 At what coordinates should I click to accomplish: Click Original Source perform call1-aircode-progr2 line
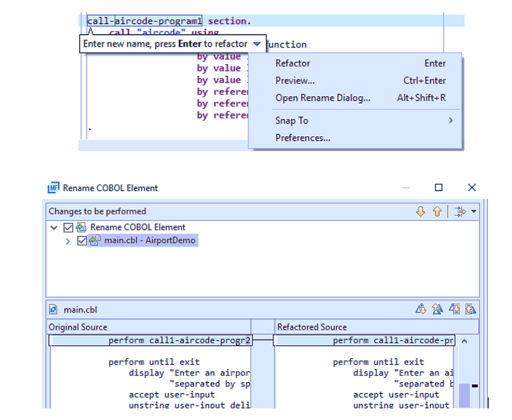(150, 340)
